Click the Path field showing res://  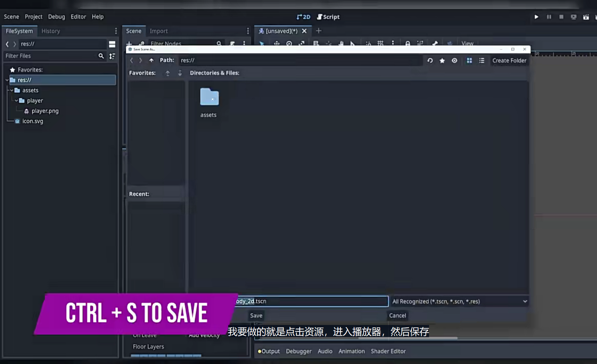(300, 61)
